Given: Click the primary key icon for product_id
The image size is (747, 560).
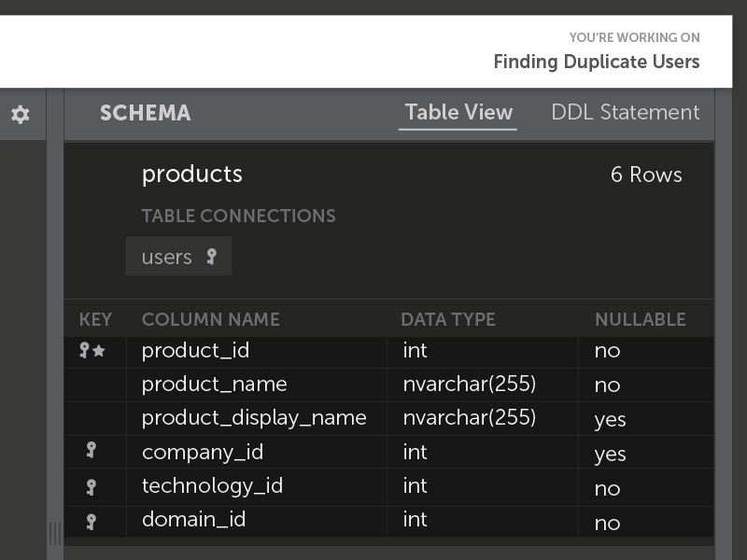Looking at the screenshot, I should 84,350.
